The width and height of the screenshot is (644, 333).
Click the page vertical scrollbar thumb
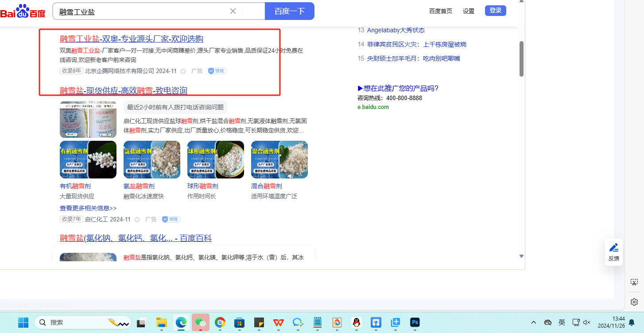click(521, 59)
